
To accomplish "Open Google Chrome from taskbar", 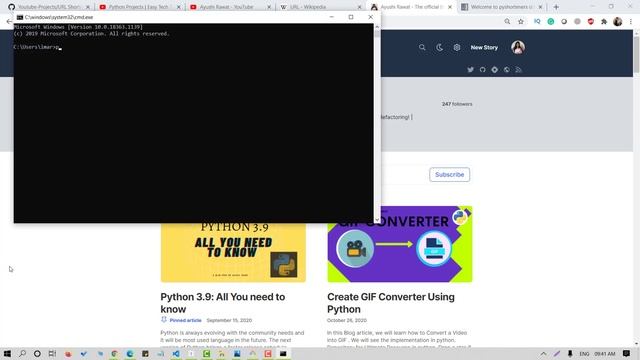I will pyautogui.click(x=115, y=353).
